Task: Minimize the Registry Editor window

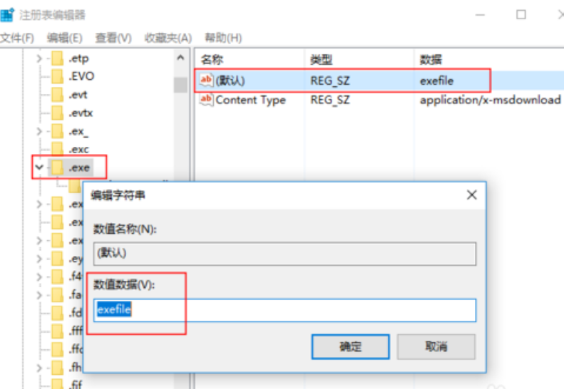Action: click(x=480, y=15)
